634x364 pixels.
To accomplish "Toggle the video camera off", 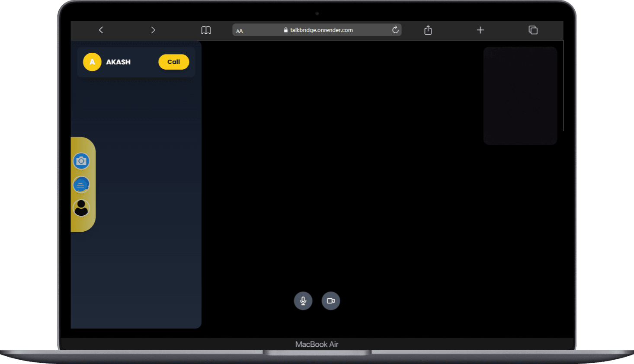I will click(x=331, y=301).
